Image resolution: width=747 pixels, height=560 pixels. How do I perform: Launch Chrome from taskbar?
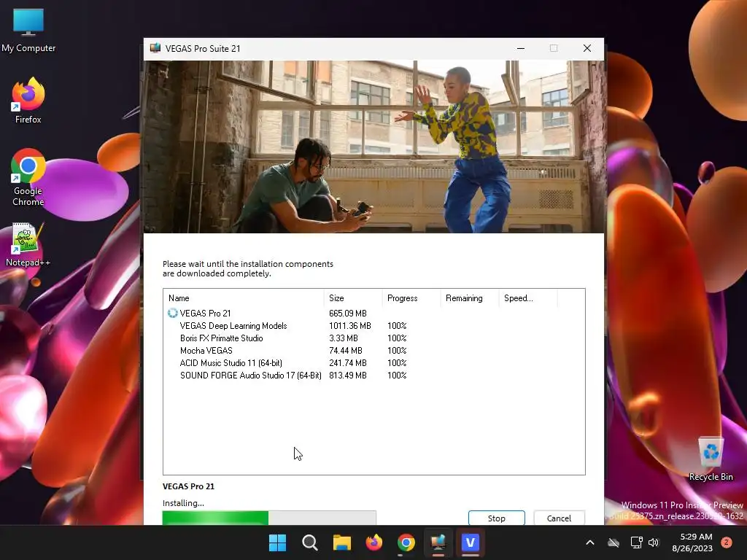coord(406,542)
